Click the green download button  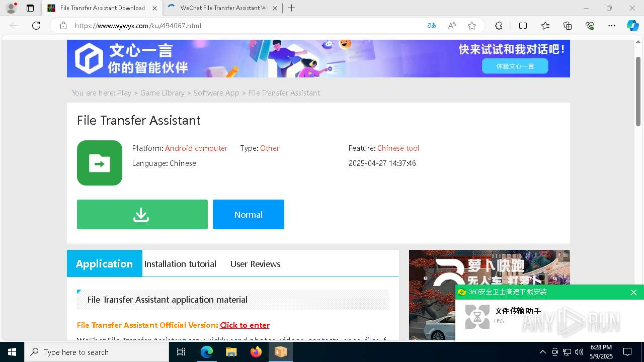142,215
